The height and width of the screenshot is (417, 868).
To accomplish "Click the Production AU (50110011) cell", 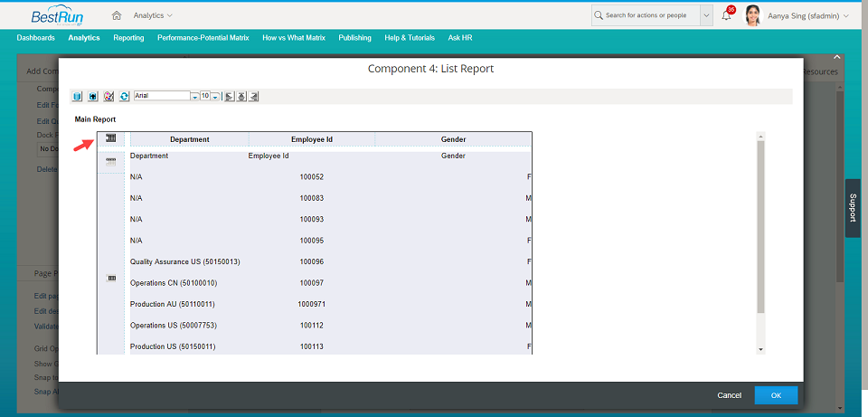I will point(172,304).
